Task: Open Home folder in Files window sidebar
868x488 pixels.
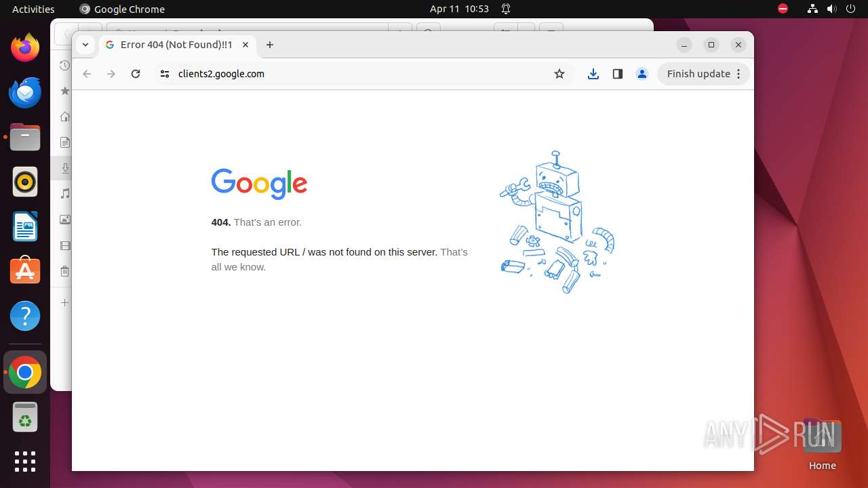Action: click(x=65, y=117)
